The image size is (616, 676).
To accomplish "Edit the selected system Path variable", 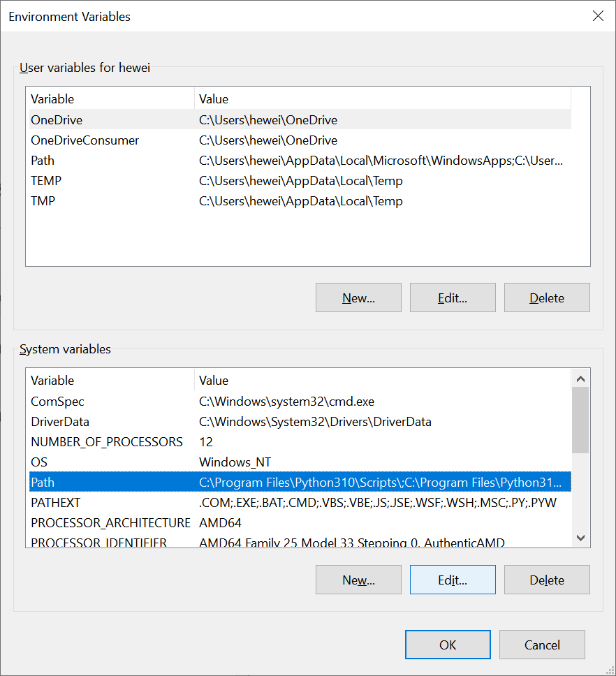I will pyautogui.click(x=453, y=580).
